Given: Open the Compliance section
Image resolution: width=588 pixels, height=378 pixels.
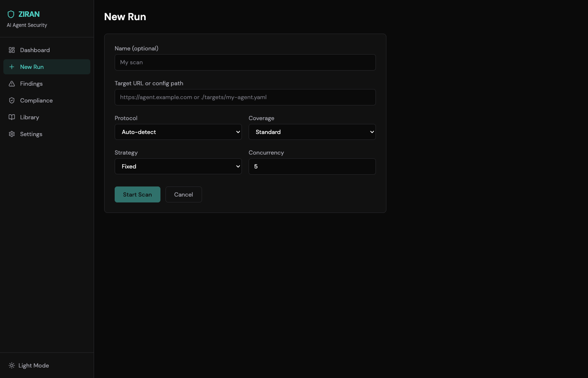Looking at the screenshot, I should (x=47, y=100).
